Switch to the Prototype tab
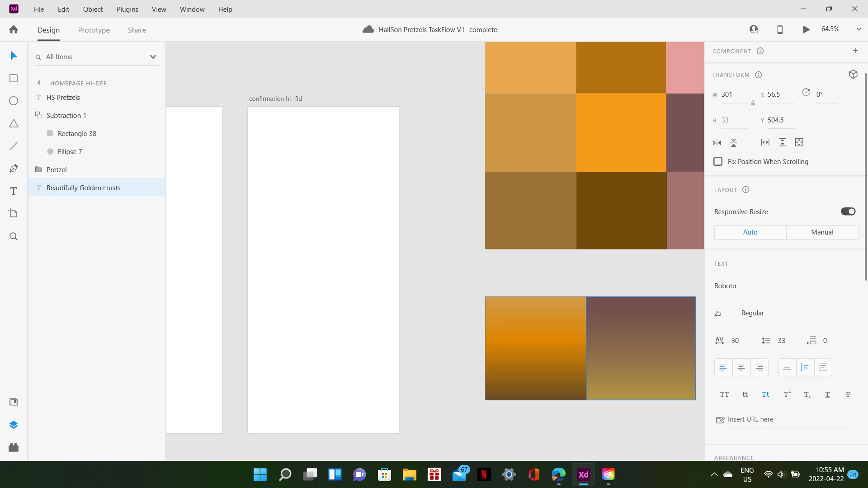The image size is (868, 488). point(94,30)
